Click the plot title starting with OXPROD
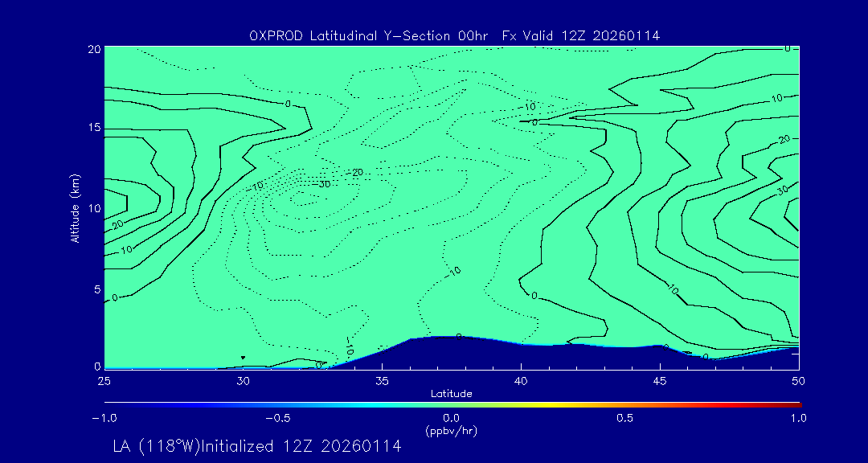 (455, 35)
